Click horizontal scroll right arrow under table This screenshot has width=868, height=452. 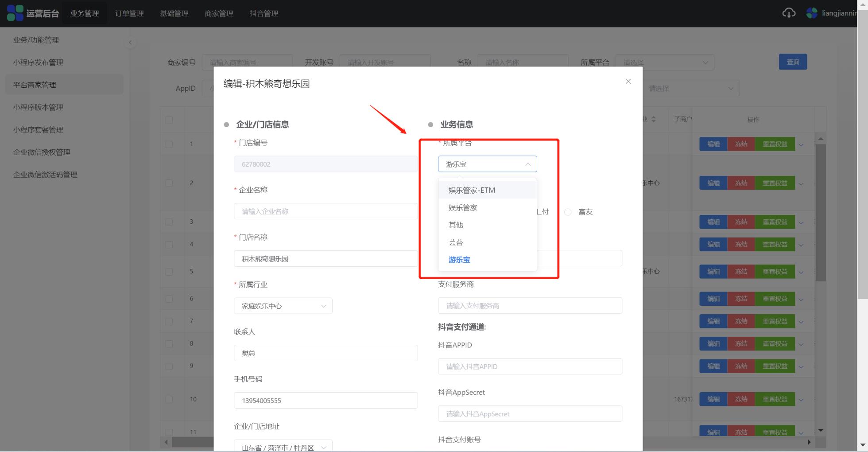pos(809,442)
